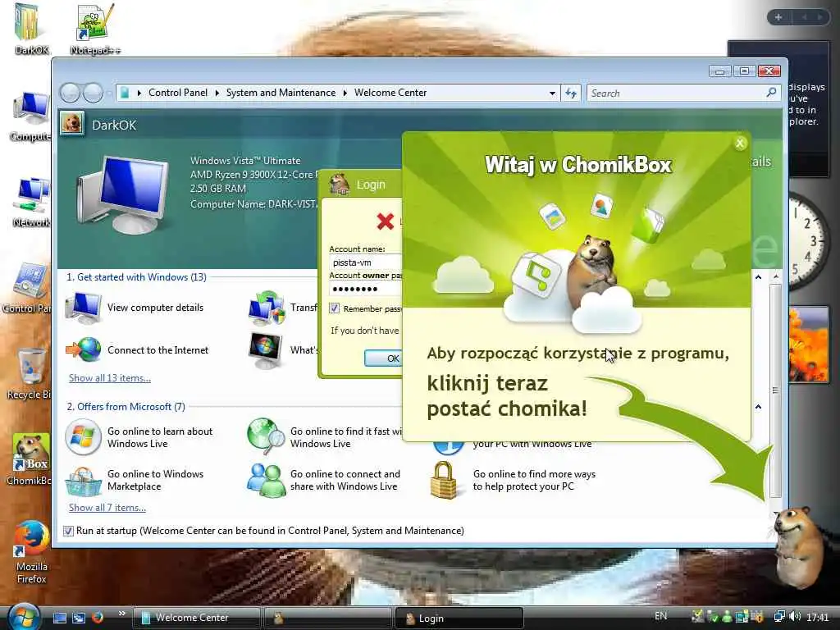Expand the Quick Launch overflow chevron
The image size is (840, 630).
click(121, 614)
